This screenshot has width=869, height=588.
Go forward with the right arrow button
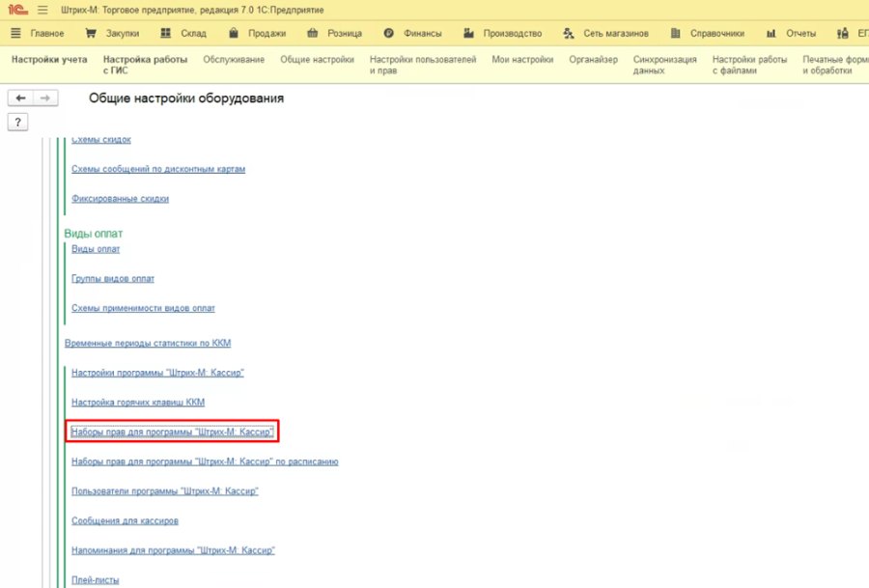45,98
